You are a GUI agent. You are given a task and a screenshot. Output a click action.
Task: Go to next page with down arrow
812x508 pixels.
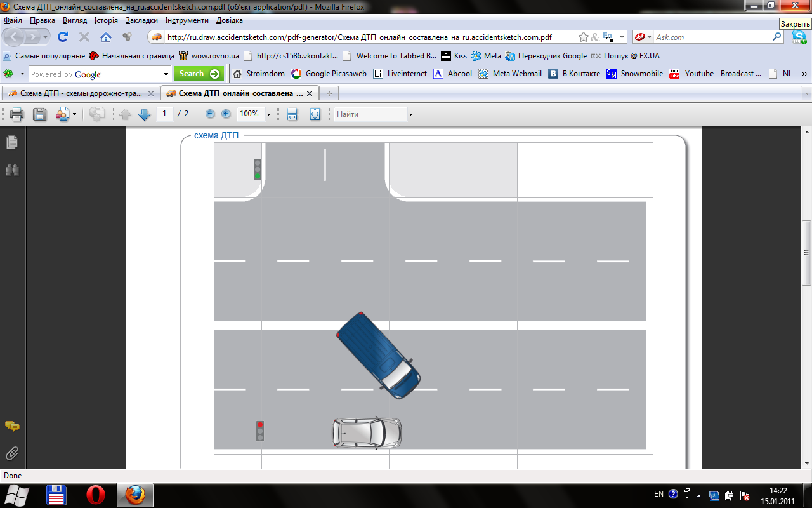(144, 114)
